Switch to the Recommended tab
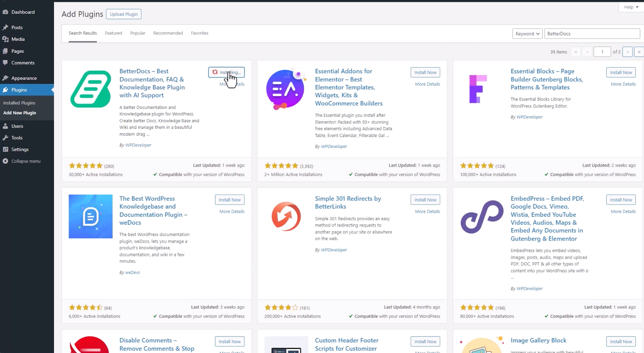 click(168, 33)
